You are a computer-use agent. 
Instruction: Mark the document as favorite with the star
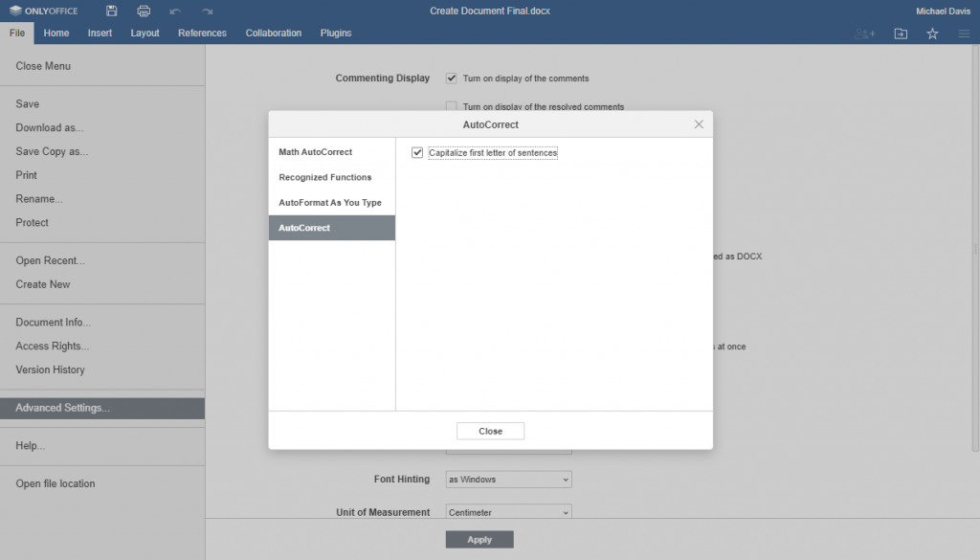tap(931, 33)
